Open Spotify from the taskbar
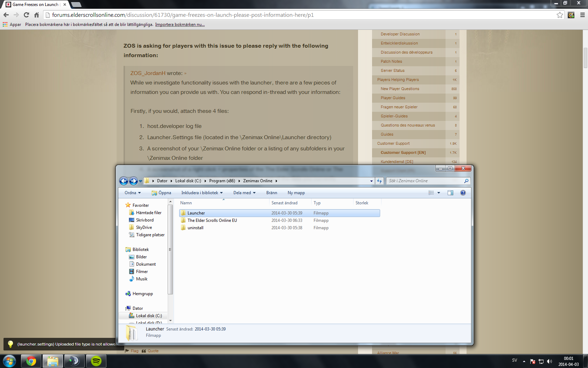This screenshot has height=368, width=588. (x=96, y=361)
